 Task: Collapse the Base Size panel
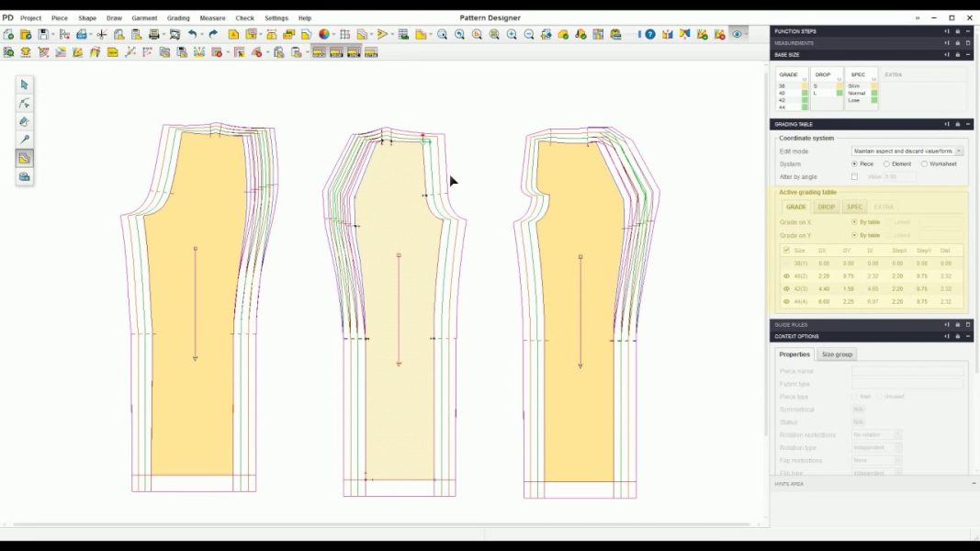968,55
